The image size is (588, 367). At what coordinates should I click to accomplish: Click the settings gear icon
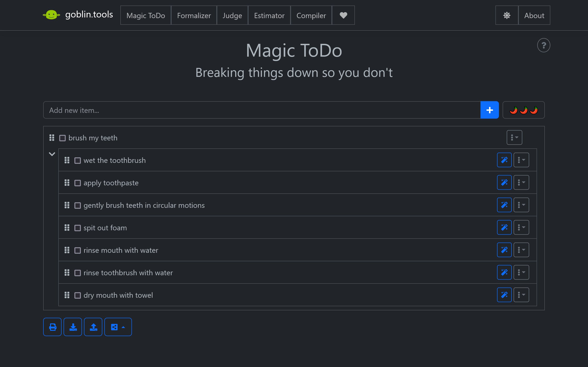tap(507, 15)
